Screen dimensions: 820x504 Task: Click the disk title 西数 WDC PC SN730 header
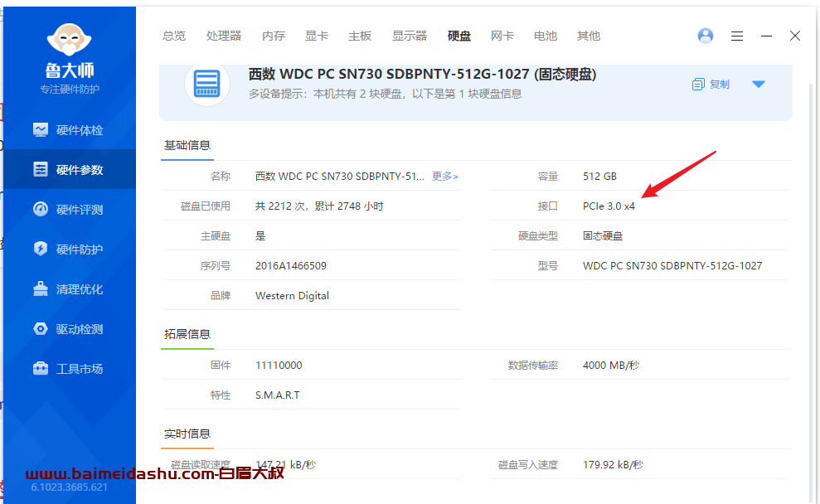coord(423,75)
